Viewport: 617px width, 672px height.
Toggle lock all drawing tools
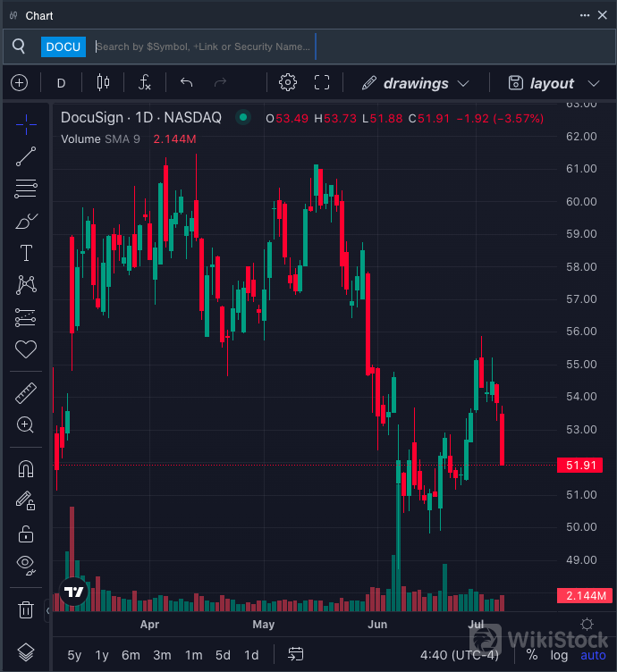pos(26,533)
